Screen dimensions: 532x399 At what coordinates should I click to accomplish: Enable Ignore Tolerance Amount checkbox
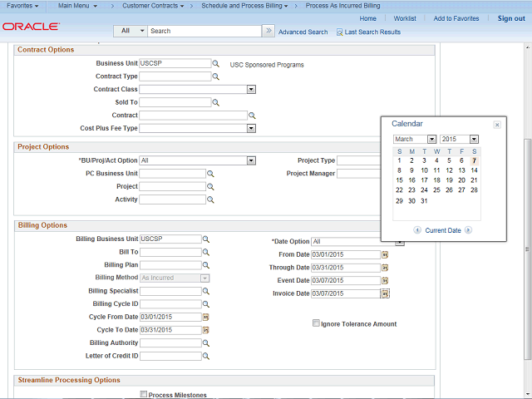click(x=316, y=323)
